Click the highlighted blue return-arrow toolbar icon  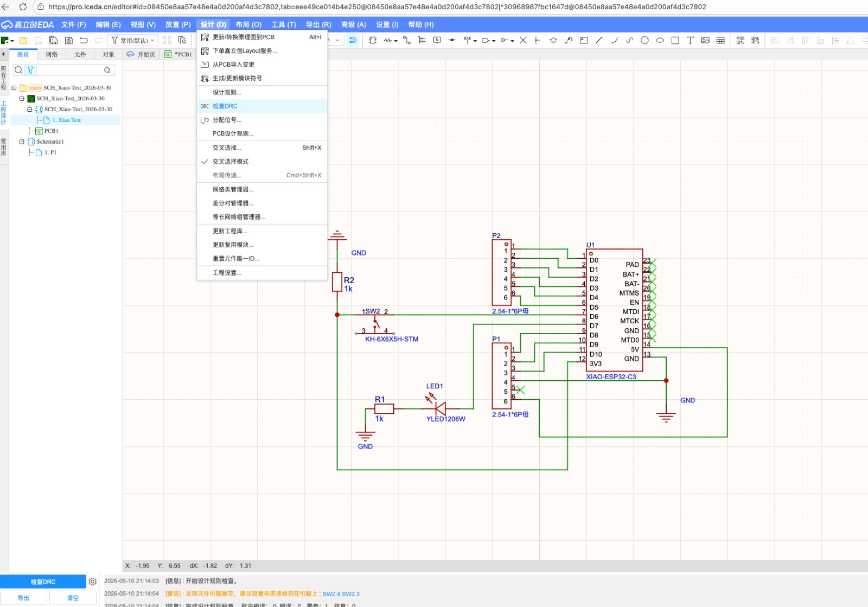tap(353, 40)
